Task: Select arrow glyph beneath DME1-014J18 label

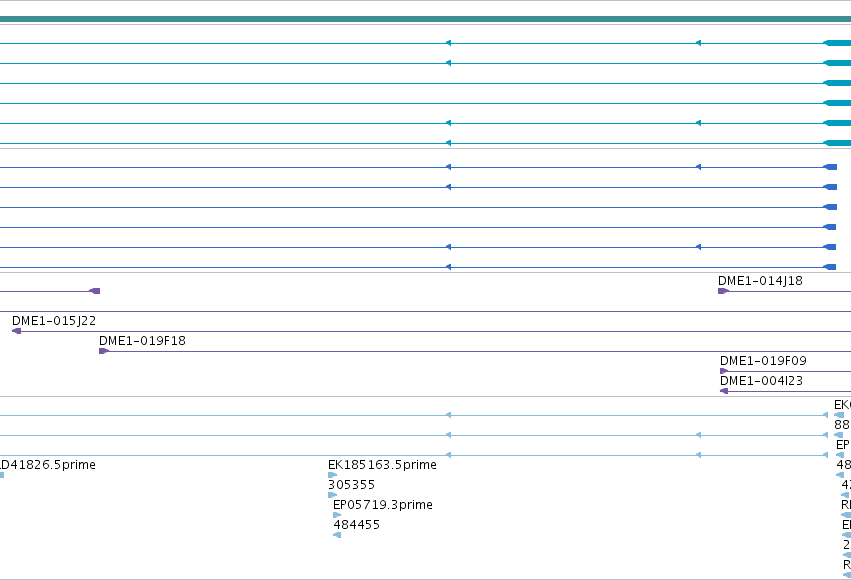Action: 723,291
